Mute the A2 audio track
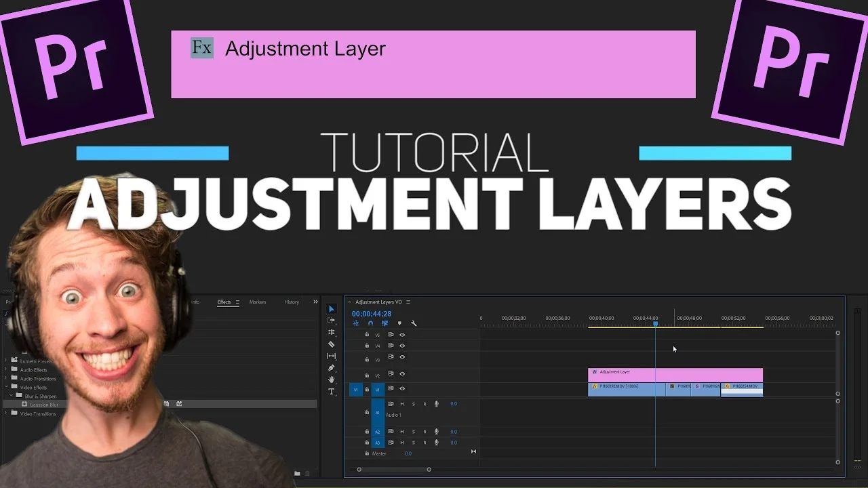Image resolution: width=868 pixels, height=488 pixels. pos(401,432)
